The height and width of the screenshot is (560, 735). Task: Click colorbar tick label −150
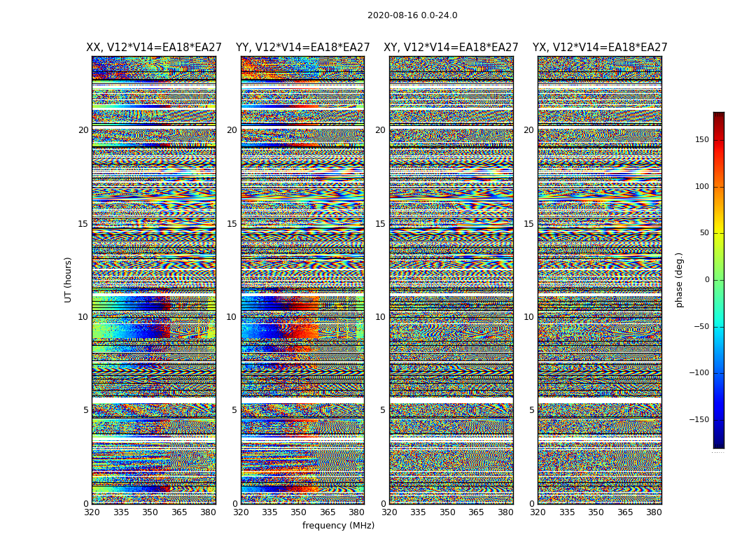click(699, 419)
